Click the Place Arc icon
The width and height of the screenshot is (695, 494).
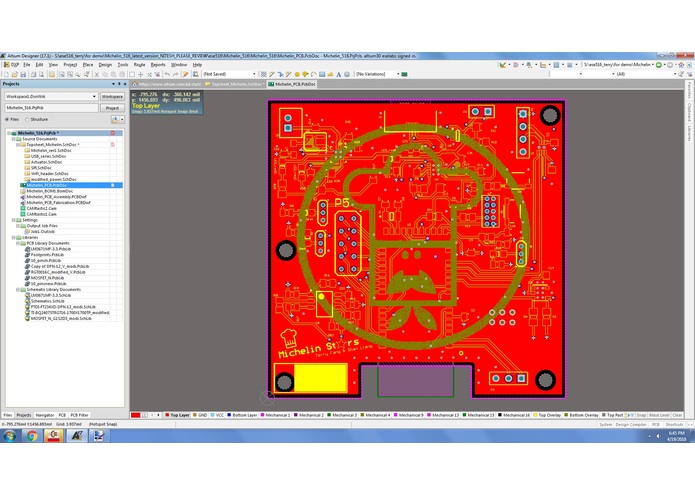pyautogui.click(x=313, y=74)
